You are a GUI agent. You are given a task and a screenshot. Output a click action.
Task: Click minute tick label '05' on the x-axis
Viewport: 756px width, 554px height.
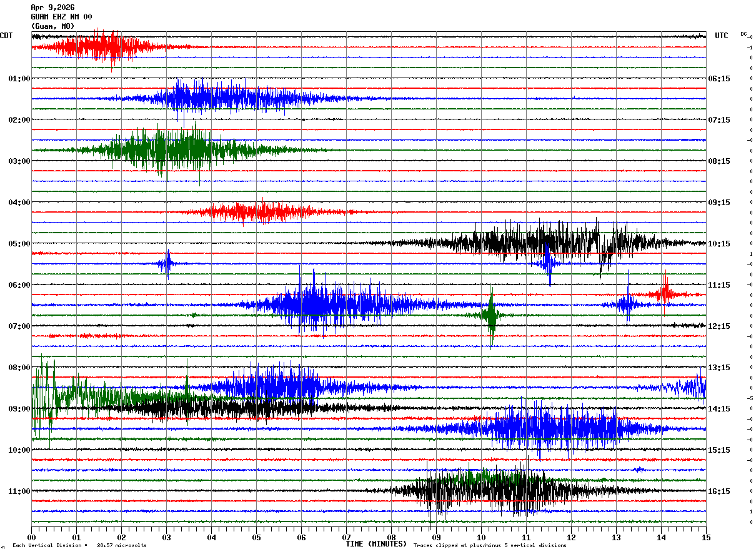pyautogui.click(x=257, y=537)
